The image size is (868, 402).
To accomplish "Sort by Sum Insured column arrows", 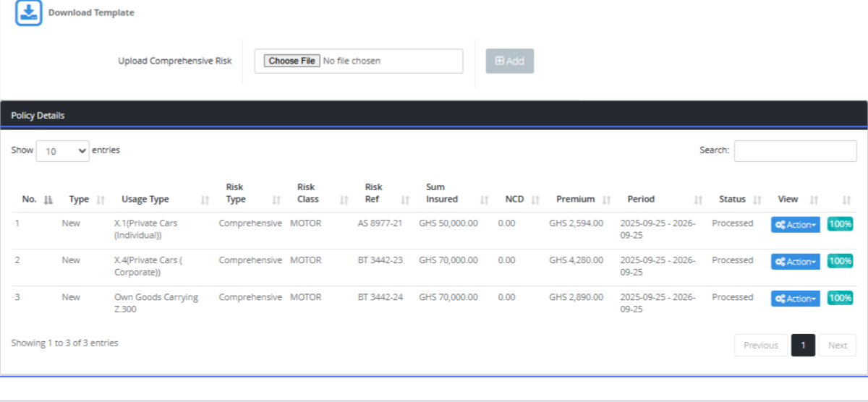I will click(484, 200).
